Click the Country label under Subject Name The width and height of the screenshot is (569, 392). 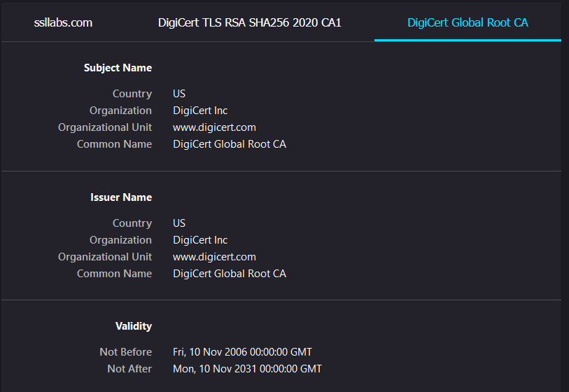tap(132, 94)
